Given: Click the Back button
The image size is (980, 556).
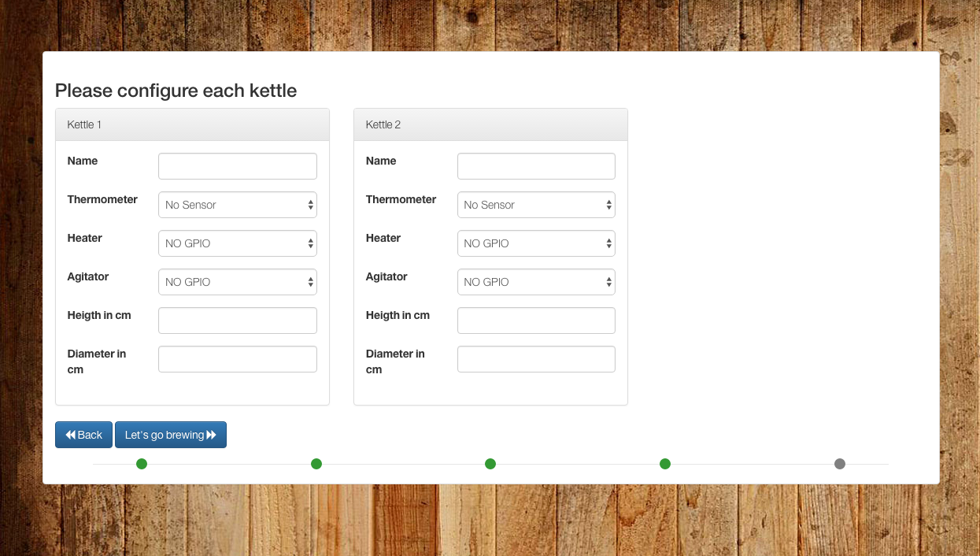Looking at the screenshot, I should tap(83, 435).
